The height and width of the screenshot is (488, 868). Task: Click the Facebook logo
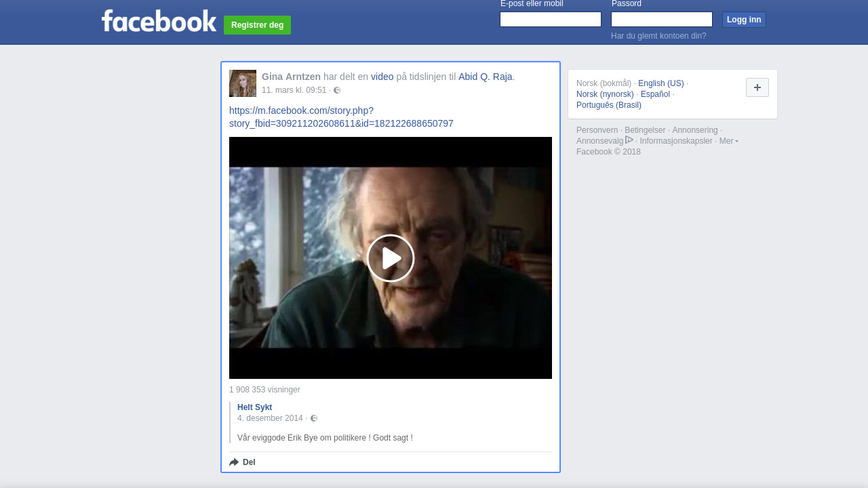159,21
